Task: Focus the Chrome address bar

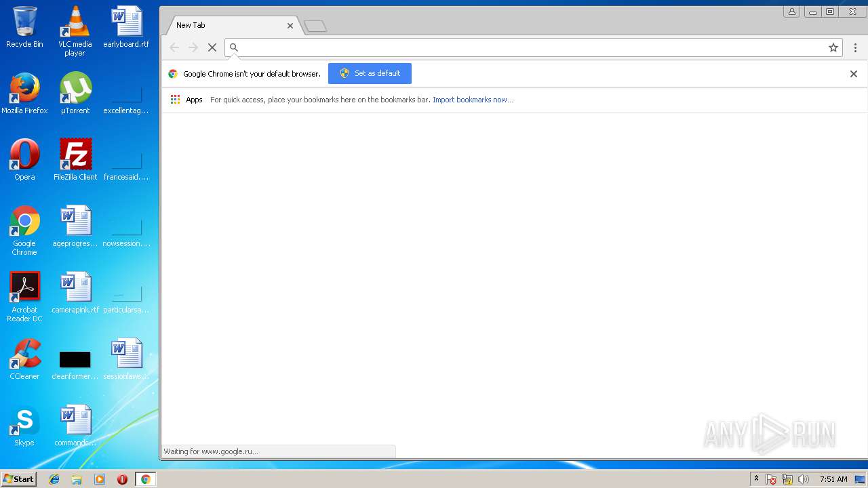Action: coord(532,47)
